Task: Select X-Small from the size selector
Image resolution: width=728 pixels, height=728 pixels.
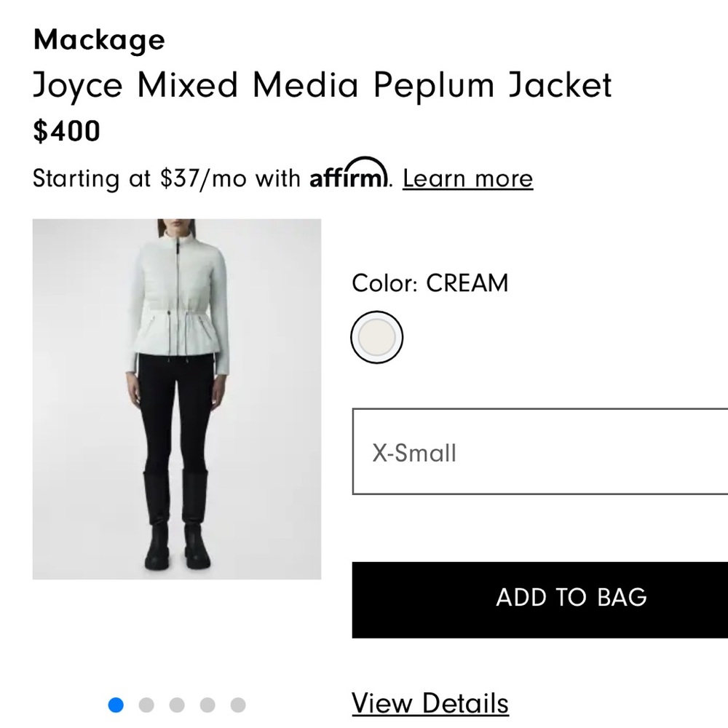Action: coord(413,453)
